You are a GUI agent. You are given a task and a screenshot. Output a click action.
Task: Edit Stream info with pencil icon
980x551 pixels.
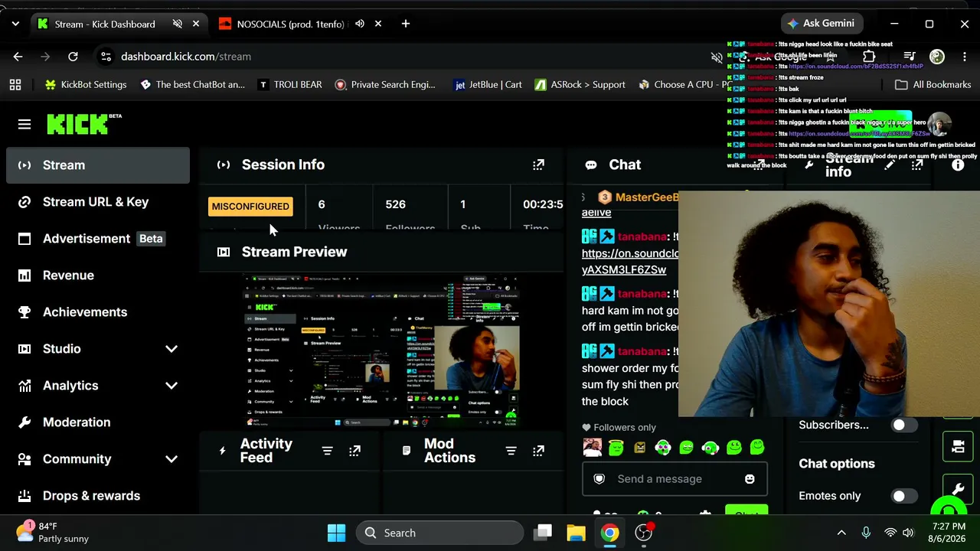click(890, 165)
